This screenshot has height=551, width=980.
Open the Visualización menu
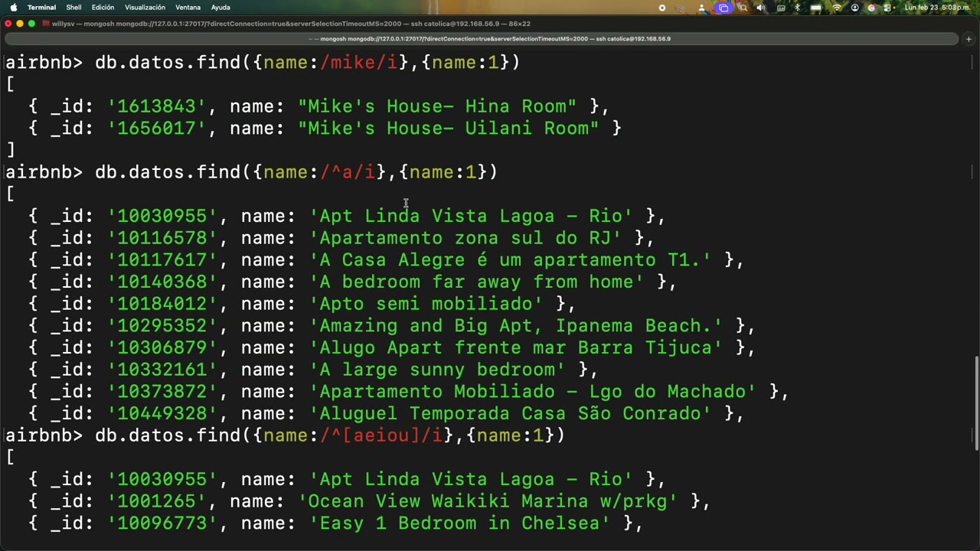click(x=145, y=8)
